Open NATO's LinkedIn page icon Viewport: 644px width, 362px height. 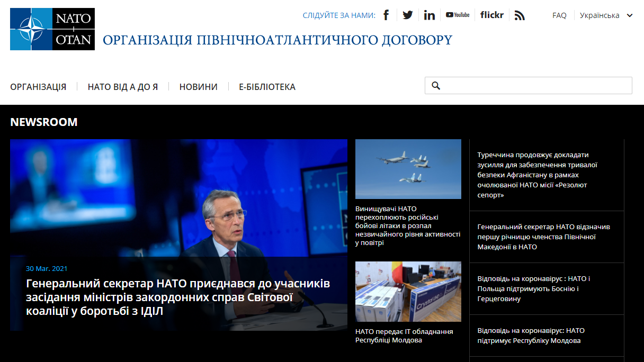(430, 15)
